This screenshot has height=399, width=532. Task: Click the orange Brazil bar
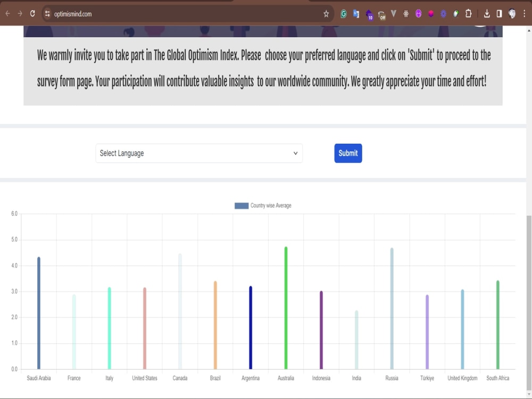point(215,325)
